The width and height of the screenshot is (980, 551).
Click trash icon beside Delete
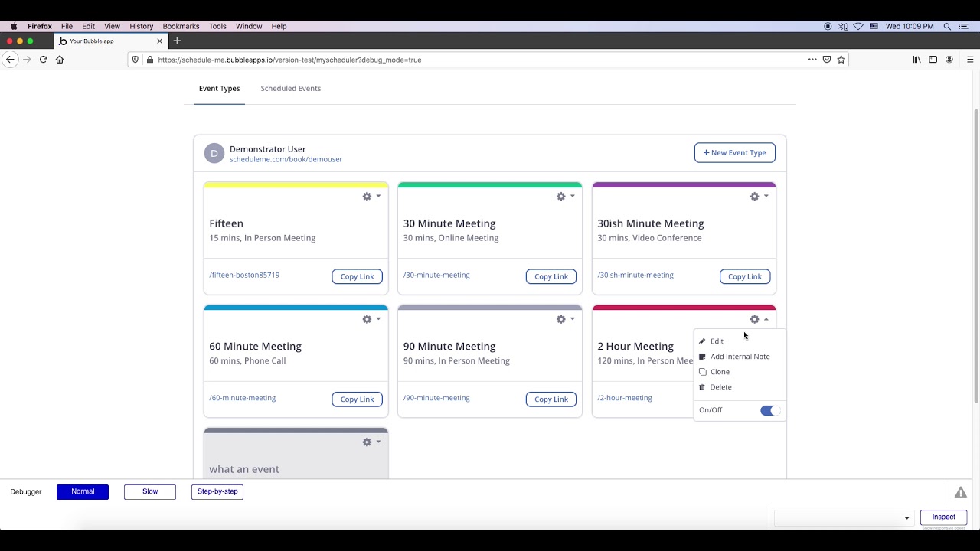tap(702, 387)
